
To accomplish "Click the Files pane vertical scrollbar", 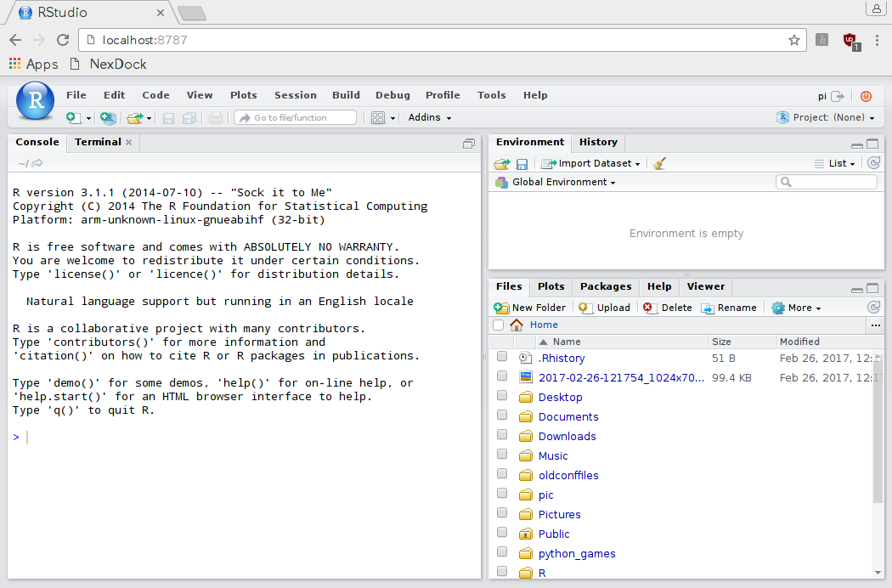I will coord(878,427).
